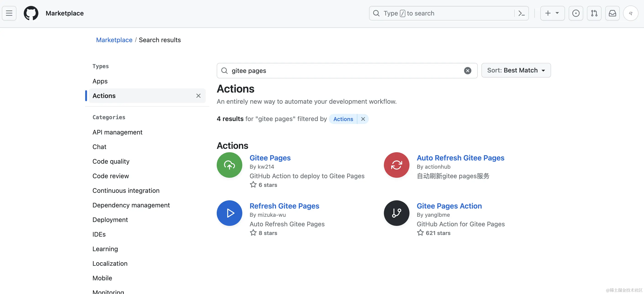Select the Deployment category
644x294 pixels.
point(110,220)
